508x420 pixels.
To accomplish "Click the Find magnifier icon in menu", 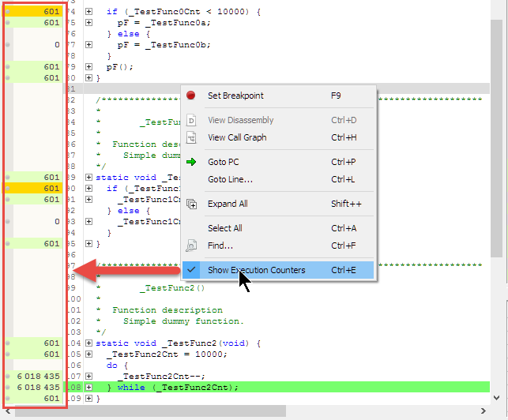I will pos(191,246).
